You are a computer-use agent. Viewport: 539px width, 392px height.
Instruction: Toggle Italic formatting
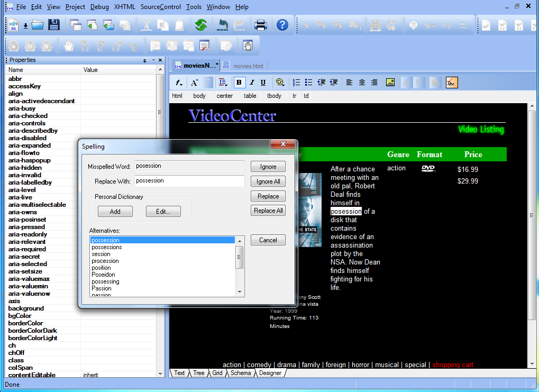point(252,83)
